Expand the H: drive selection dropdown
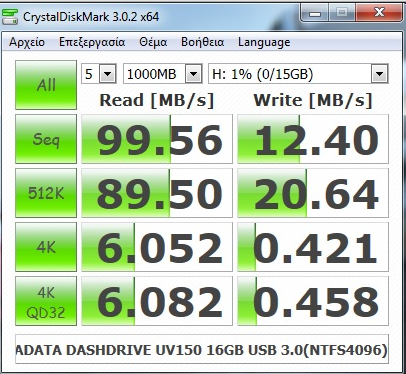Viewport: 406px width, 374px height. click(x=379, y=74)
